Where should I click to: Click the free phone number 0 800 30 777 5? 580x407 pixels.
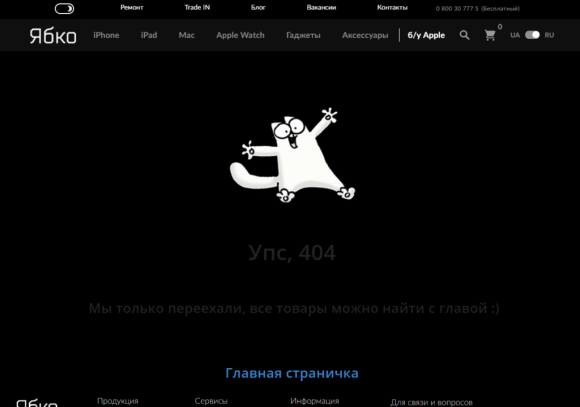click(478, 9)
